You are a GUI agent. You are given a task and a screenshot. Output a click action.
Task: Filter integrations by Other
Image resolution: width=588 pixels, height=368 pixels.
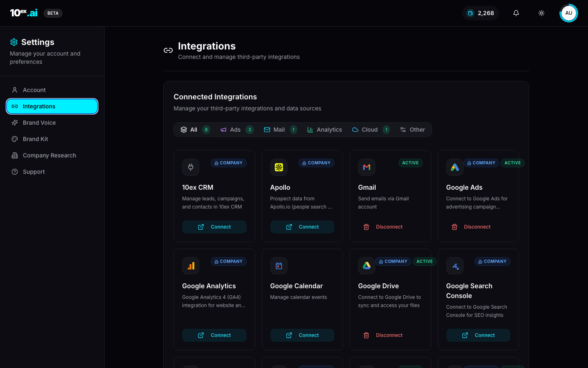(x=412, y=130)
